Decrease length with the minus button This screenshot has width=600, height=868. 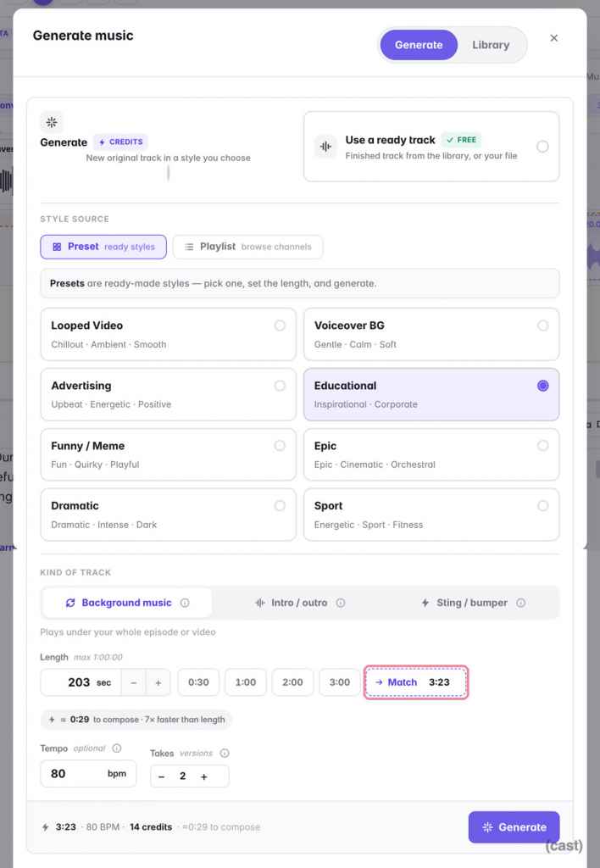point(133,683)
